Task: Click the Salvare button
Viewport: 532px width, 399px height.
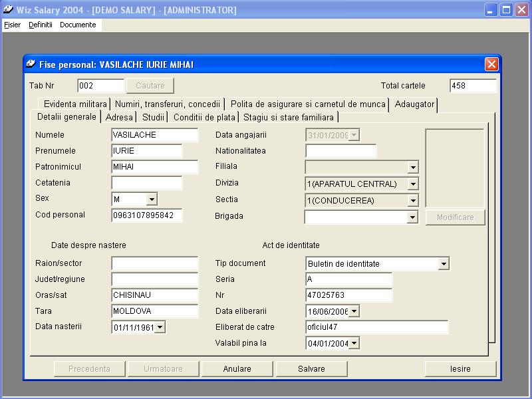Action: pyautogui.click(x=311, y=368)
